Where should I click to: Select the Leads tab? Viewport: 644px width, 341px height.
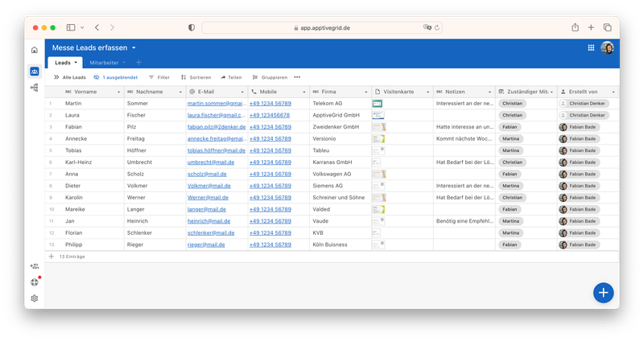click(65, 63)
